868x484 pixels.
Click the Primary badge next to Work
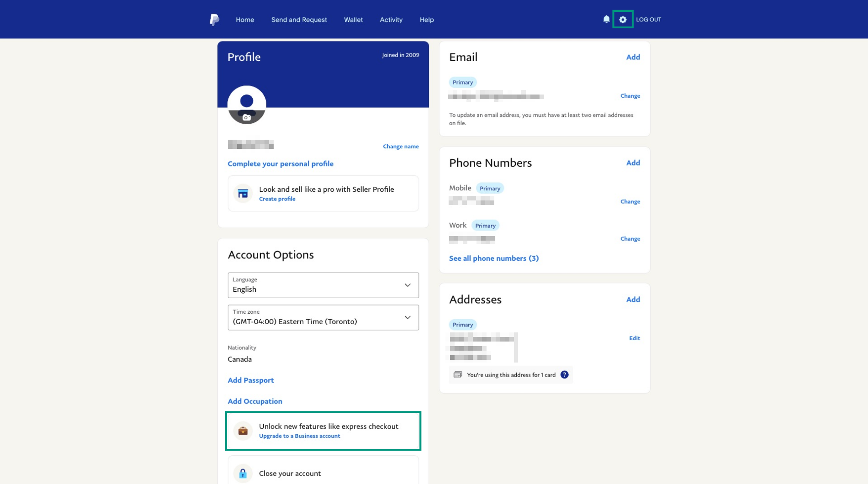(485, 226)
